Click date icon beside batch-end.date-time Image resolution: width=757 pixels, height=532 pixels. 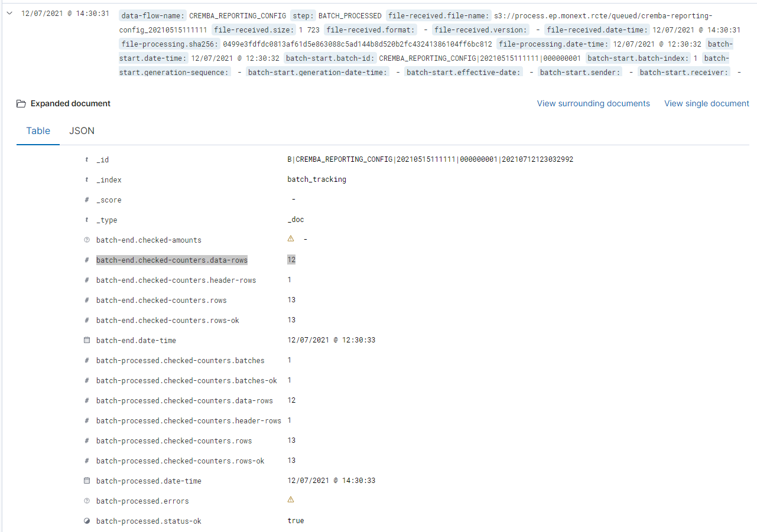(87, 341)
